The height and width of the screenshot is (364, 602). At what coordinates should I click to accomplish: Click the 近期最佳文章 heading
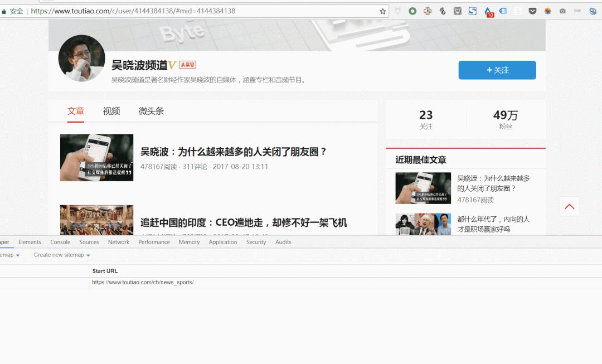(421, 160)
